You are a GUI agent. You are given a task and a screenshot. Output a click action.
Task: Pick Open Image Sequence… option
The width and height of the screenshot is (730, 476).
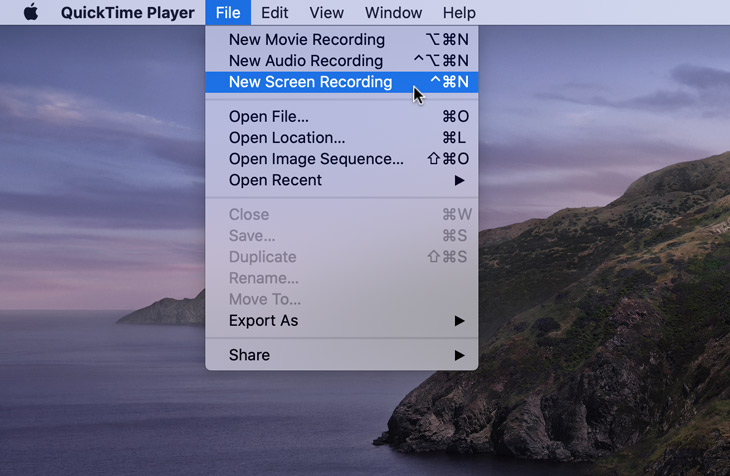pos(316,159)
